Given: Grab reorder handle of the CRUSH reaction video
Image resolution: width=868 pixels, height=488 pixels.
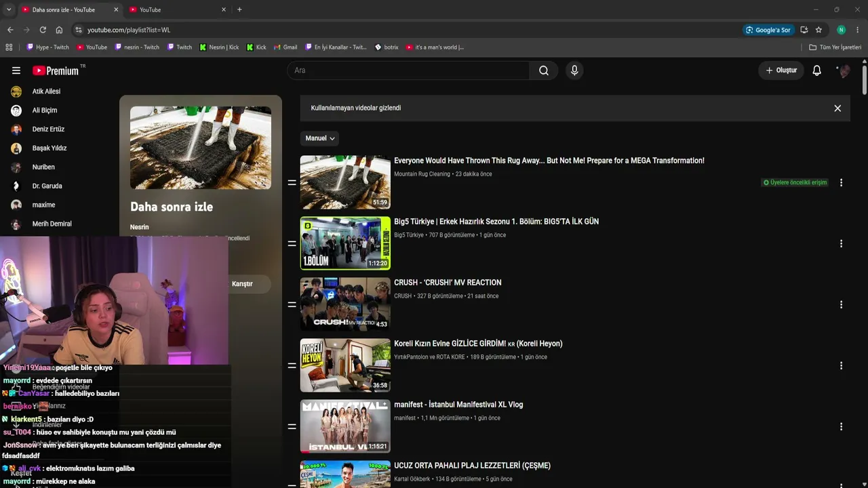Looking at the screenshot, I should 292,304.
